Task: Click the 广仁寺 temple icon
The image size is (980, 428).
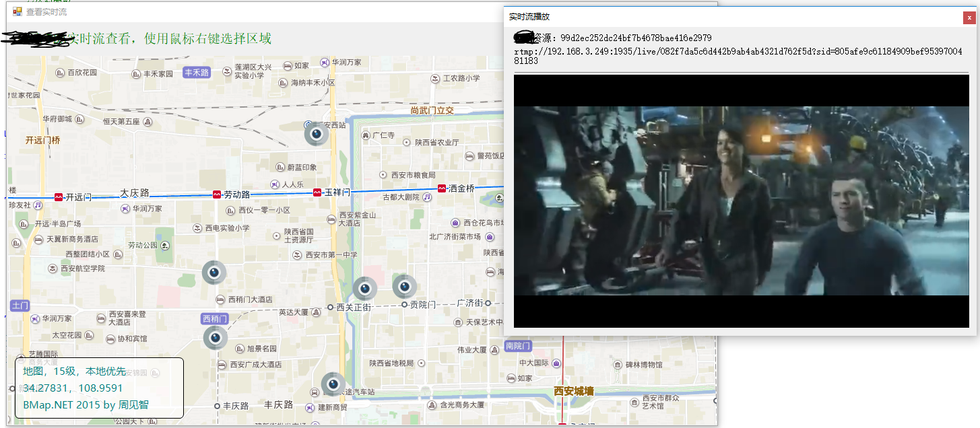Action: pos(366,135)
